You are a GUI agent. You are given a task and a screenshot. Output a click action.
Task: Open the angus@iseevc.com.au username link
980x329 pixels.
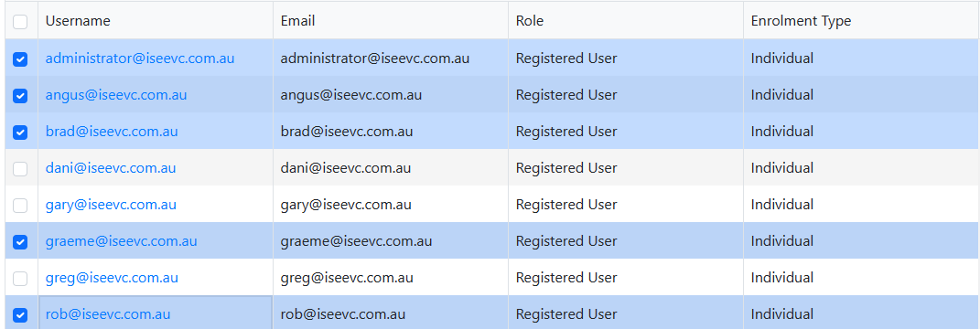pos(116,95)
